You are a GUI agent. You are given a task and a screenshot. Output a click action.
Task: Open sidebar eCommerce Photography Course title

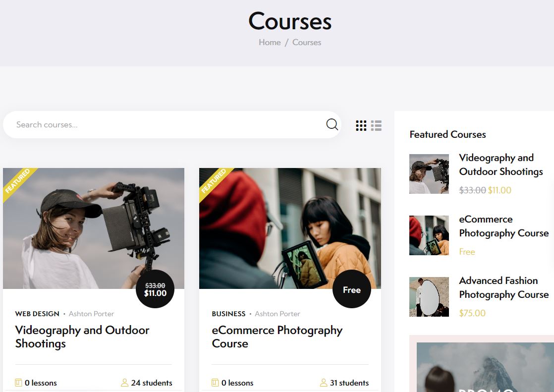point(503,226)
